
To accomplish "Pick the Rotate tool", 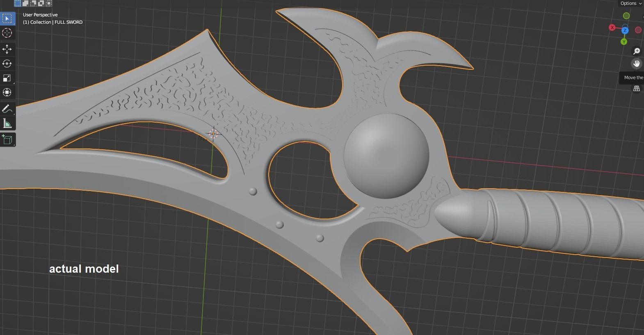I will pos(7,64).
